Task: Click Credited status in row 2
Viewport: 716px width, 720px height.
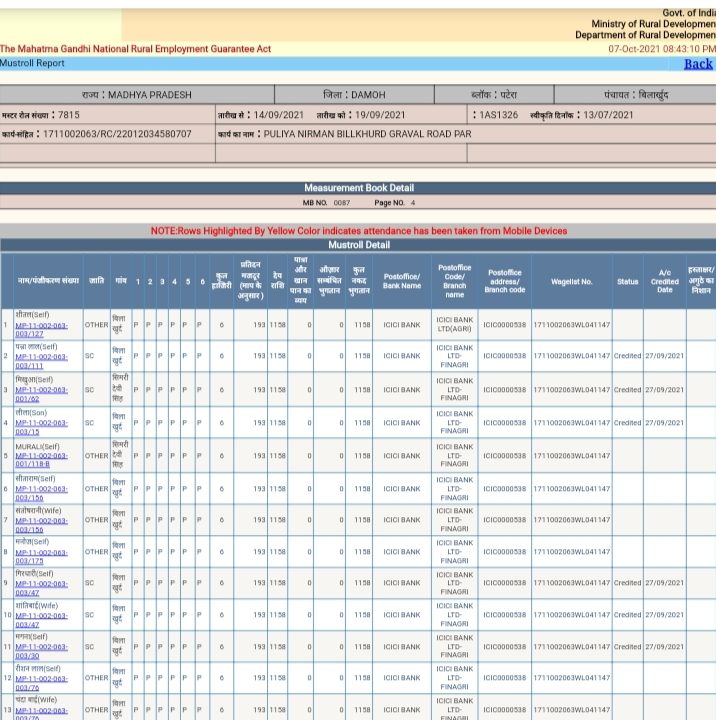Action: click(627, 356)
